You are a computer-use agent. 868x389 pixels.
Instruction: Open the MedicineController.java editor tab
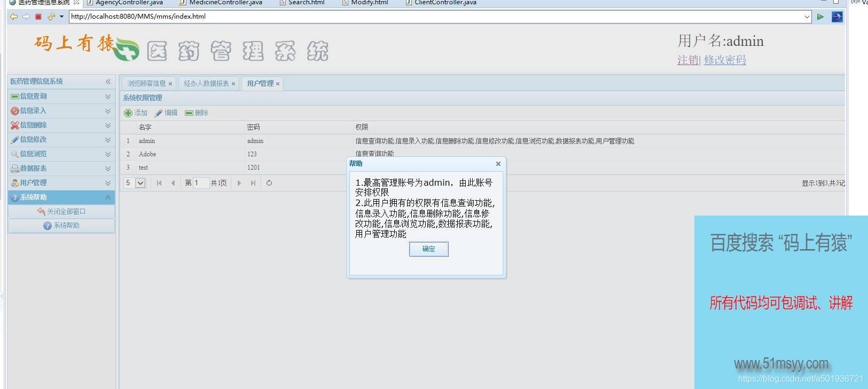tap(221, 3)
